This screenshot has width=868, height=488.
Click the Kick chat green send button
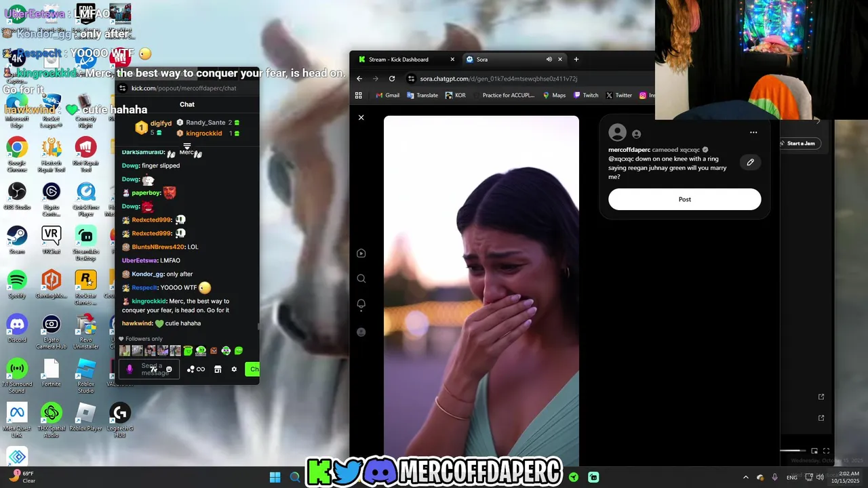point(253,369)
